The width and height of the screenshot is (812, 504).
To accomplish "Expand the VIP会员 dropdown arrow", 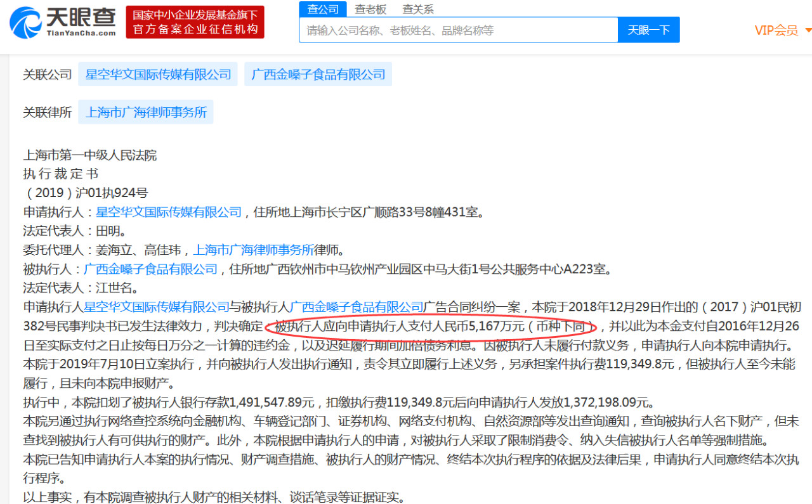I will click(808, 30).
